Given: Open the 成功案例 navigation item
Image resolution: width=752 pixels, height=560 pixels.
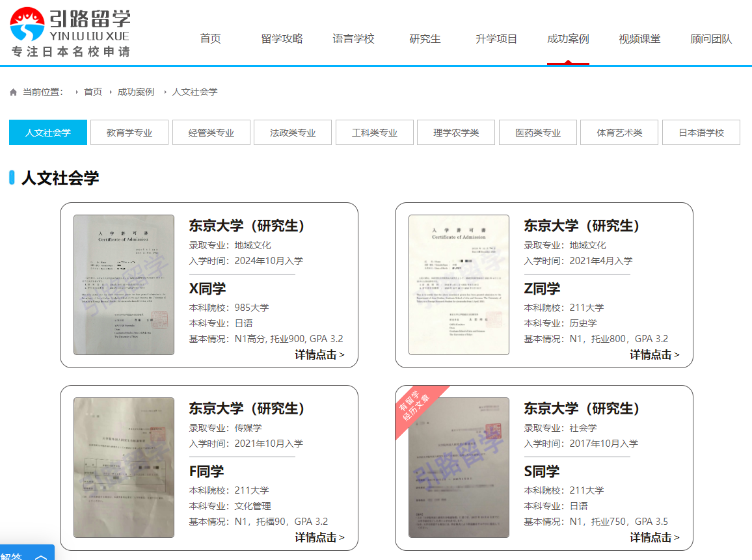Looking at the screenshot, I should point(568,39).
